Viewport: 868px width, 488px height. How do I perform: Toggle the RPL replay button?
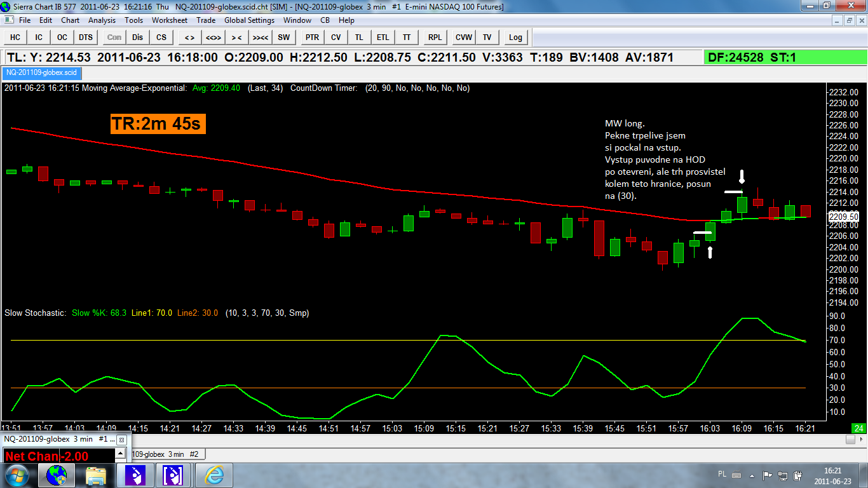click(435, 37)
